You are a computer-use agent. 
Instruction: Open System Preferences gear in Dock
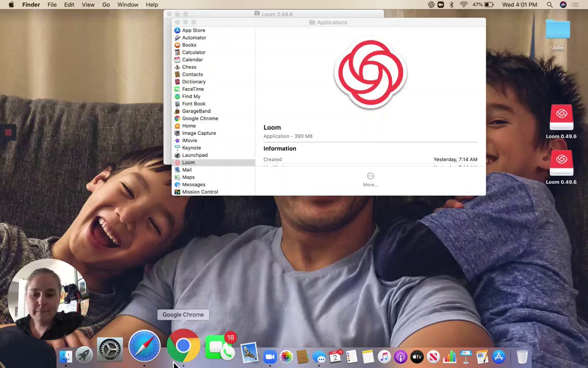(x=110, y=350)
